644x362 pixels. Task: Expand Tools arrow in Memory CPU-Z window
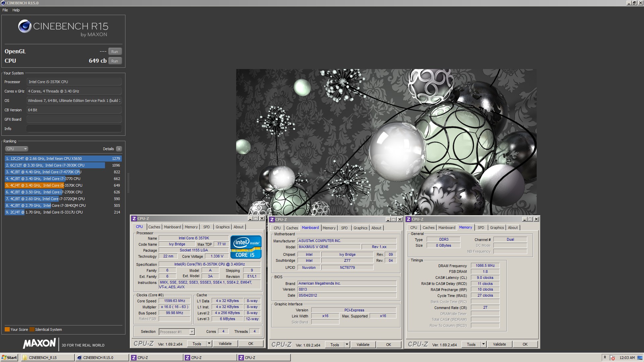483,344
